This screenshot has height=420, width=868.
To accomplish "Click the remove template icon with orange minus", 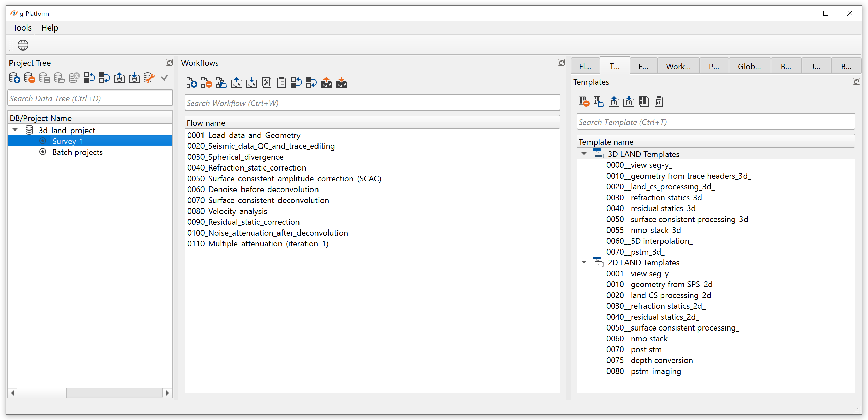I will point(584,102).
